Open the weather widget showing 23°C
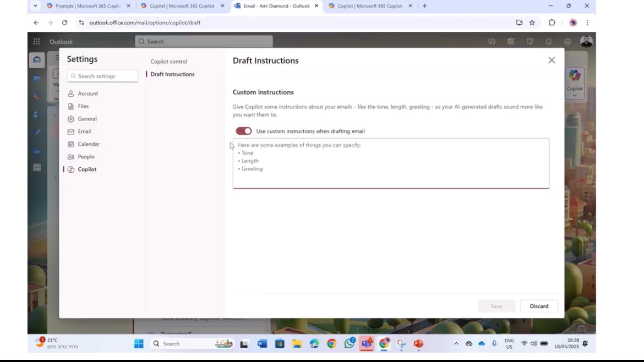The height and width of the screenshot is (362, 644). 57,343
